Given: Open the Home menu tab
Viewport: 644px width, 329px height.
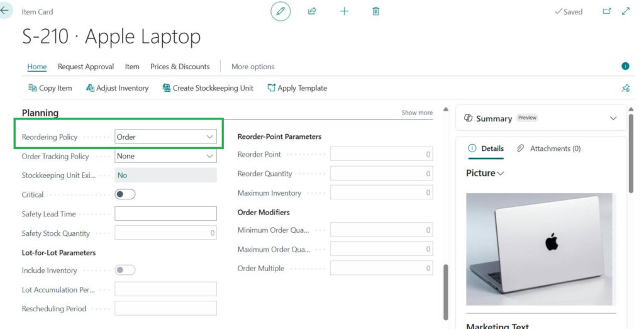Looking at the screenshot, I should pyautogui.click(x=37, y=67).
